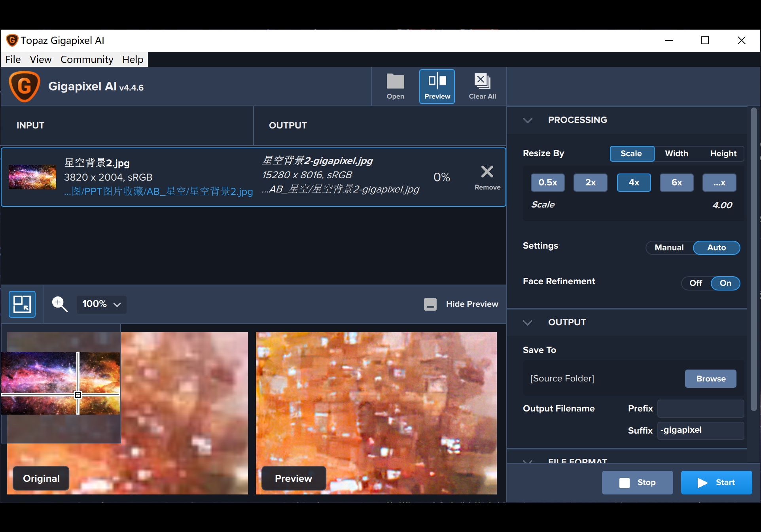Click the Prefix input field
Viewport: 761px width, 532px height.
coord(700,409)
